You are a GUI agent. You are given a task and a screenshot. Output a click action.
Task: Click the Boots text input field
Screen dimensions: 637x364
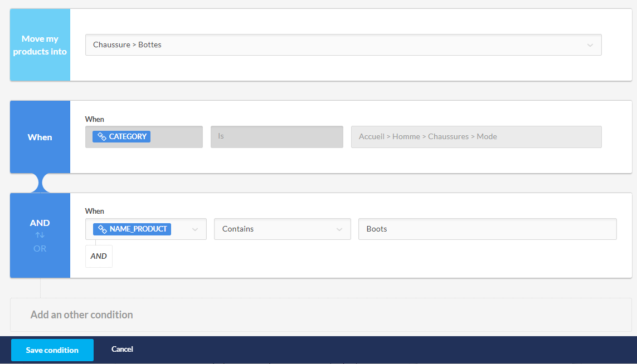[x=487, y=229]
